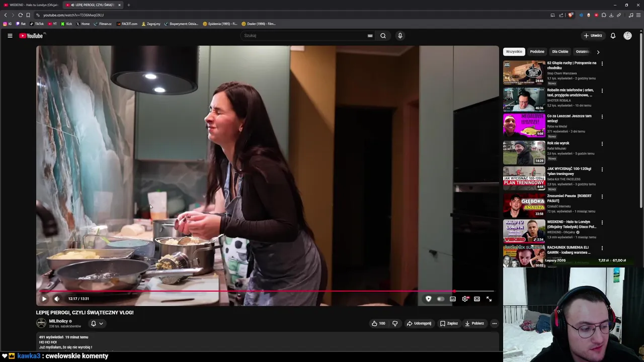
Task: Open the TikTok bookmark
Action: click(x=37, y=24)
